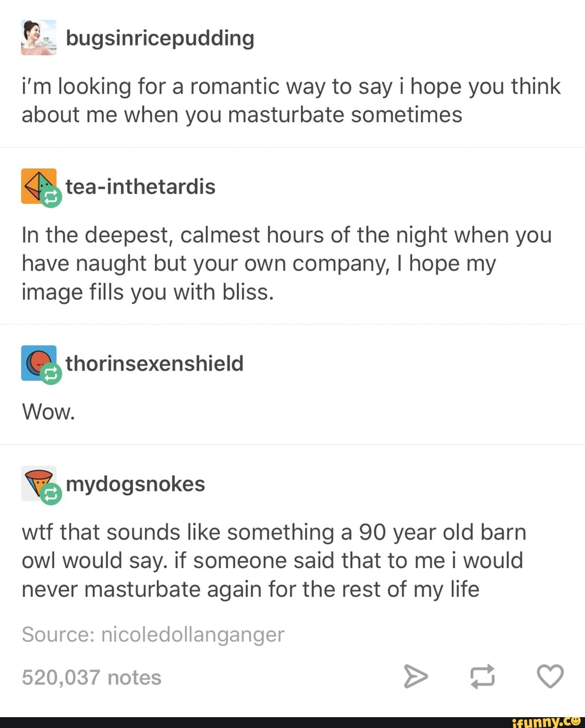Select the 'Wow.' reply text
Image resolution: width=585 pixels, height=728 pixels.
tap(48, 412)
